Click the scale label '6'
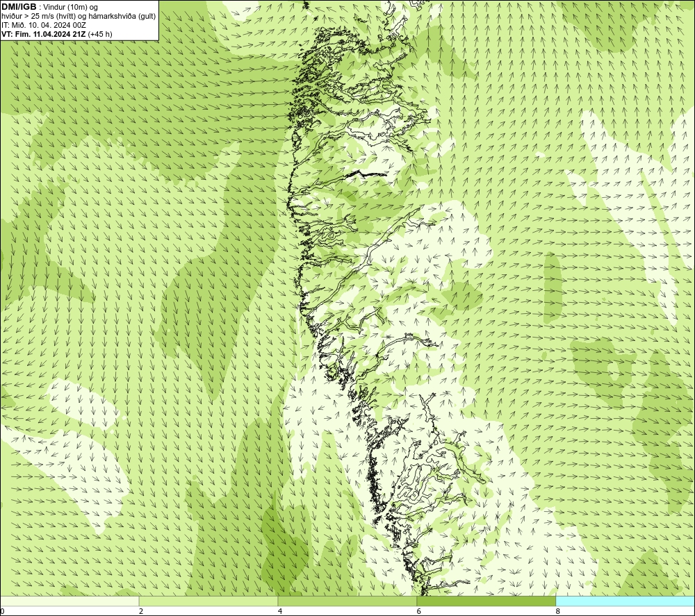 pos(419,612)
